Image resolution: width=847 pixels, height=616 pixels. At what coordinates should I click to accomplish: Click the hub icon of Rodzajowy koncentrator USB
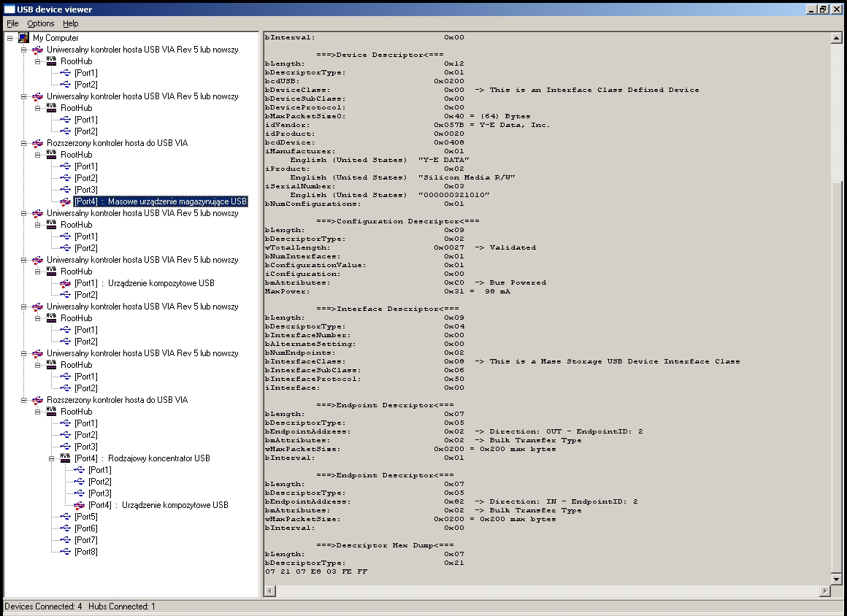tap(66, 458)
